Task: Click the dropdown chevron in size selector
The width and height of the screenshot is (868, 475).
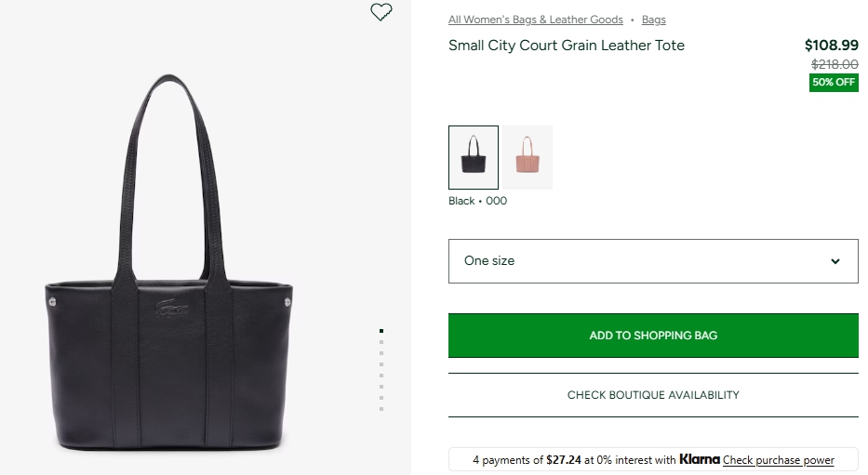Action: (x=835, y=261)
